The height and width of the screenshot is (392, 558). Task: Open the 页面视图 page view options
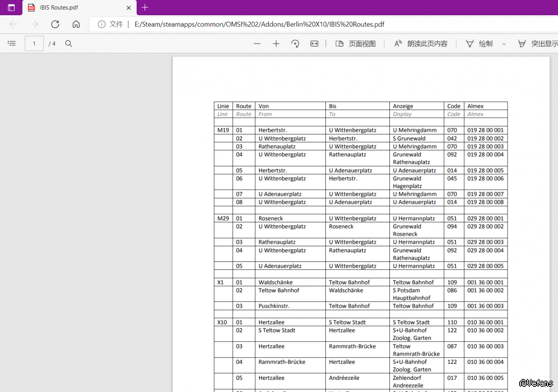355,44
